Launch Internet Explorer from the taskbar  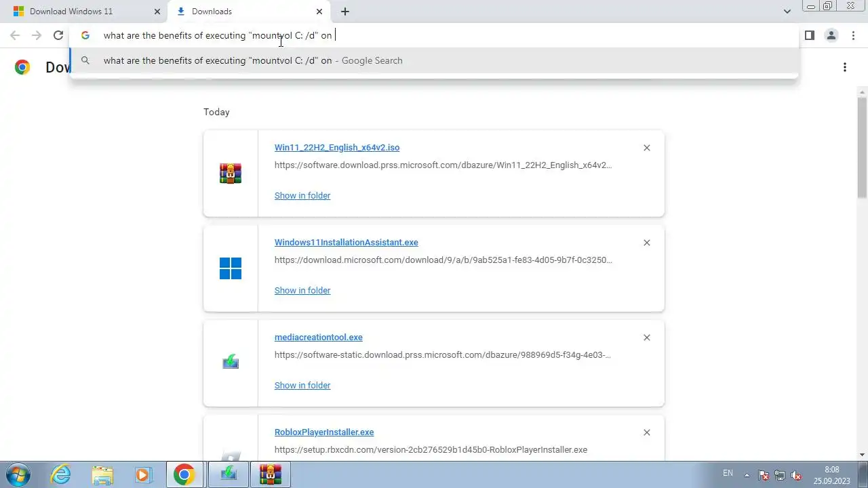tap(61, 474)
